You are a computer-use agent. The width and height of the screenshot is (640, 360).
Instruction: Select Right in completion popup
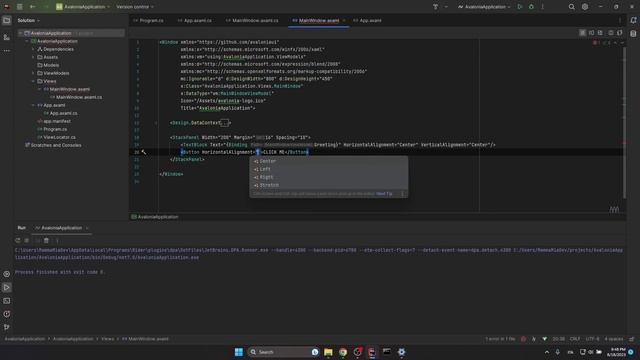coord(329,177)
